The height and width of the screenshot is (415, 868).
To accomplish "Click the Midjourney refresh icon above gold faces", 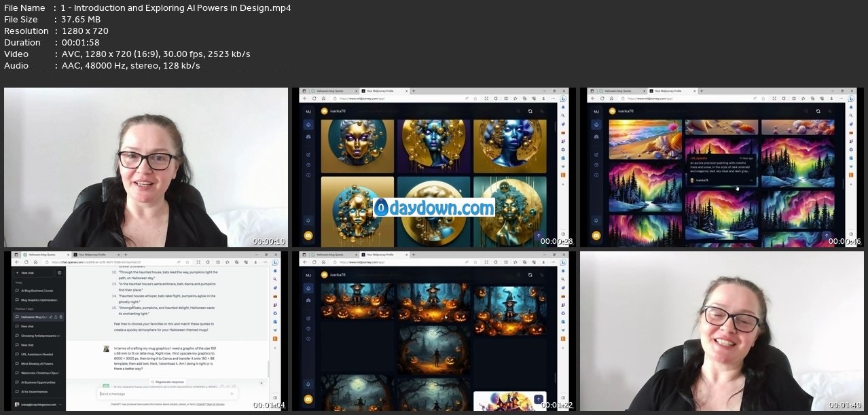I will (x=530, y=111).
